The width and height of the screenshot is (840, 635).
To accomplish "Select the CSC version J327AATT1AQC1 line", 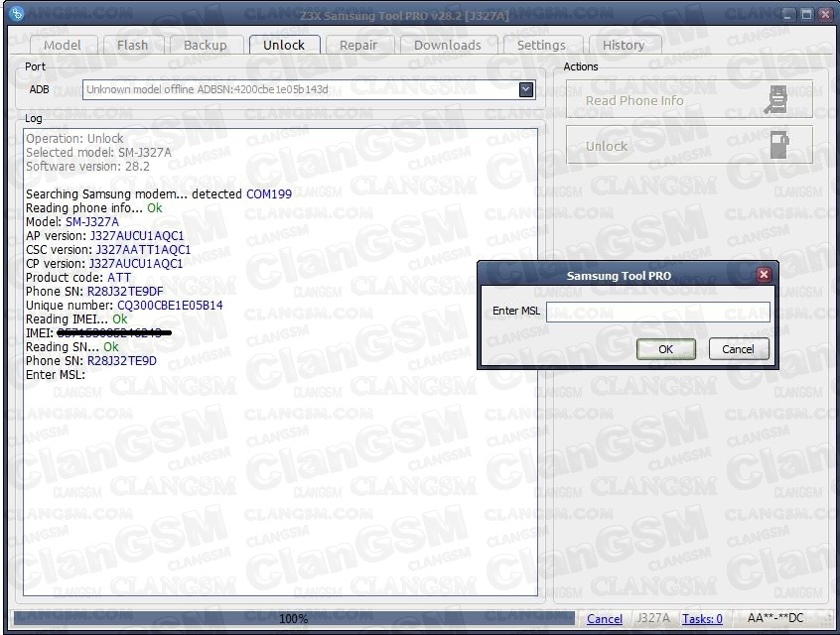I will [108, 249].
